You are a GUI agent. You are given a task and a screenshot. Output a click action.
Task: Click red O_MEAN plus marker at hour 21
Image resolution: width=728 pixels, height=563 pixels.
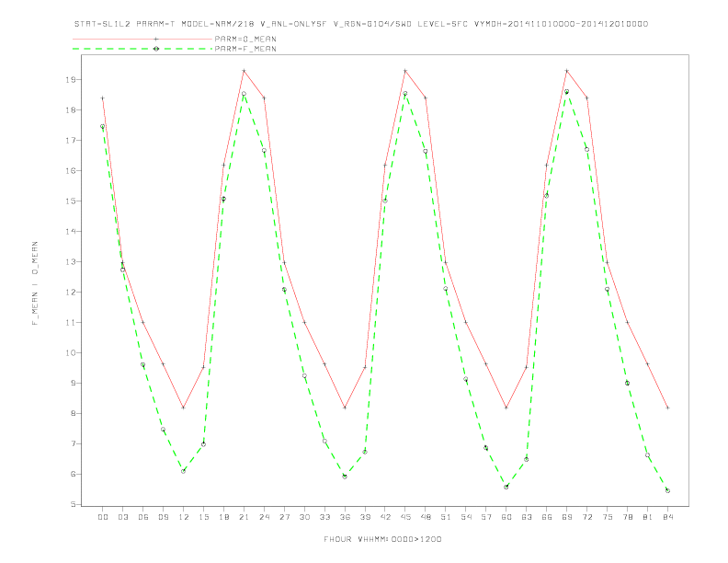click(244, 71)
